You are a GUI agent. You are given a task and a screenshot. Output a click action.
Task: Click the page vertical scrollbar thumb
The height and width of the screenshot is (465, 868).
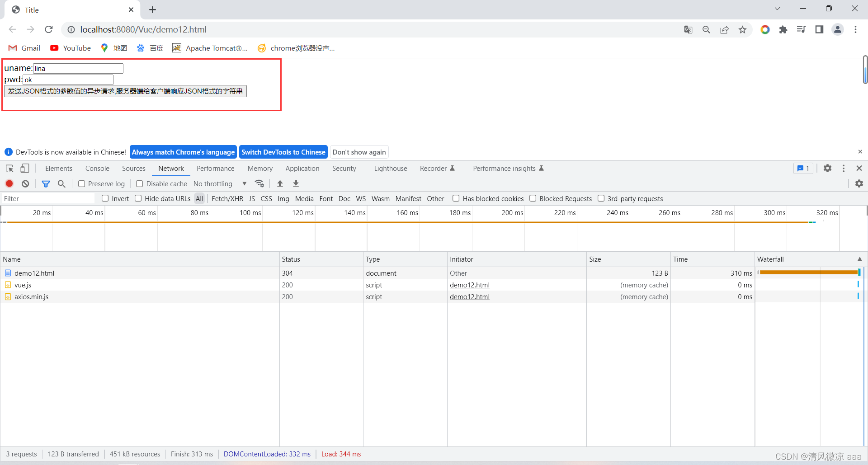(x=865, y=70)
